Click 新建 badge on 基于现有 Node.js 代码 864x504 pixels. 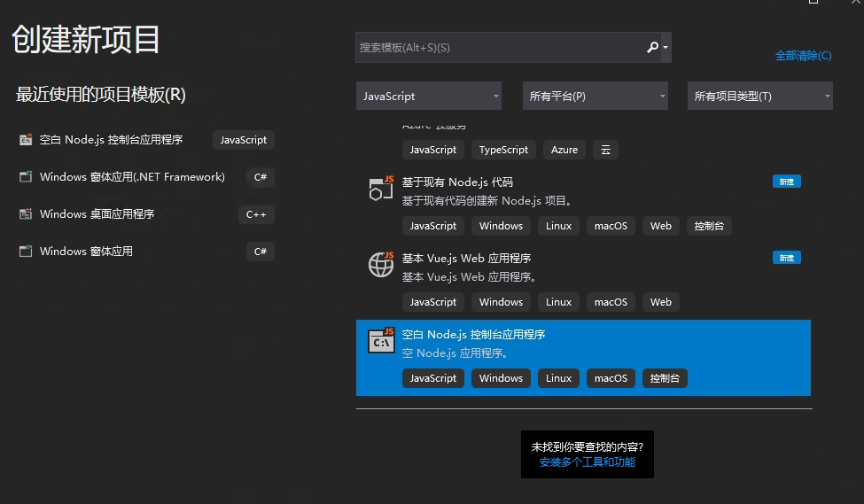point(786,182)
